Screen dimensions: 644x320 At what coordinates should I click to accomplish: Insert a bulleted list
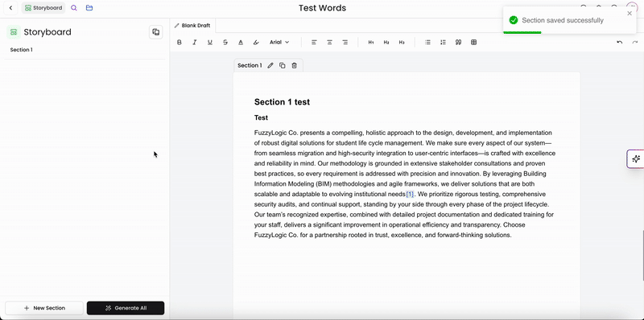(x=427, y=43)
